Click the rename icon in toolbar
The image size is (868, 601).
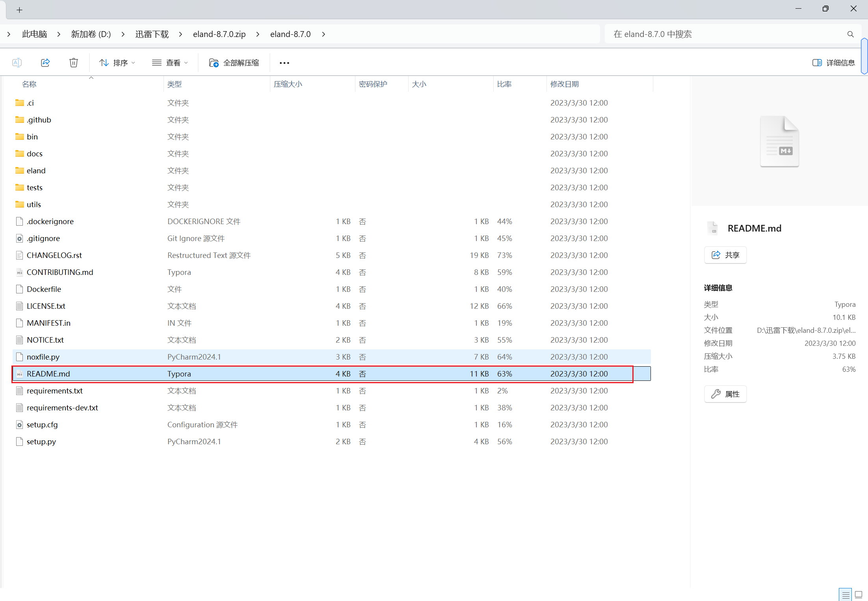17,63
